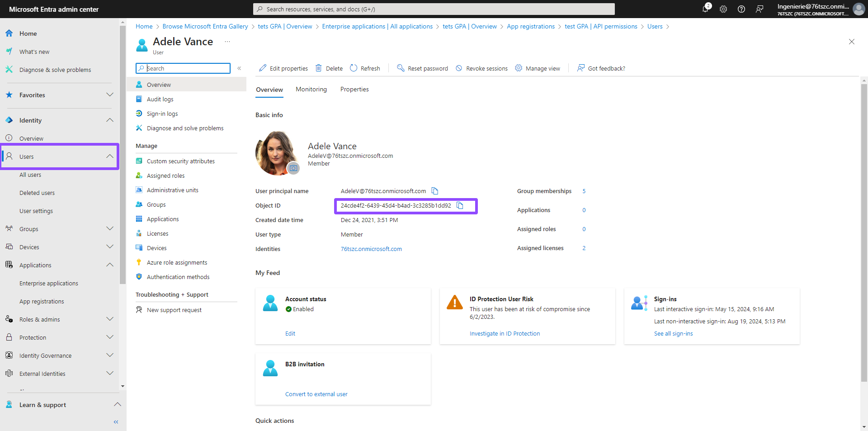Collapse Applications in the left navigation
Image resolution: width=868 pixels, height=431 pixels.
(110, 265)
